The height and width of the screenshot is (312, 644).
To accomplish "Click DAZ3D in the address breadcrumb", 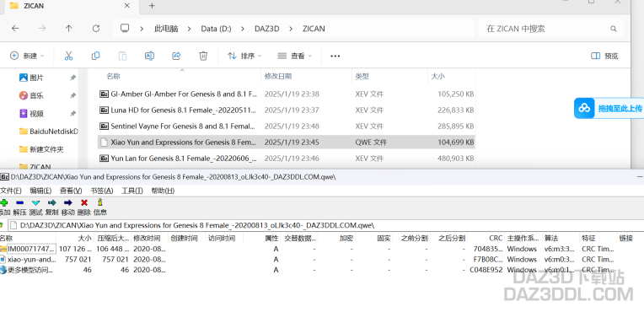I will coord(267,29).
